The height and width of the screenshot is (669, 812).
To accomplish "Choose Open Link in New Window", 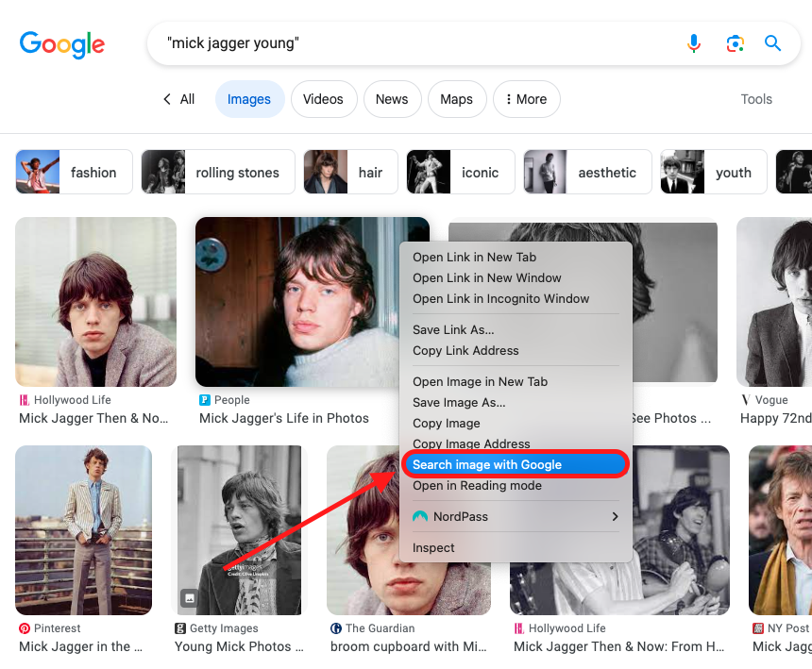I will 516,277.
